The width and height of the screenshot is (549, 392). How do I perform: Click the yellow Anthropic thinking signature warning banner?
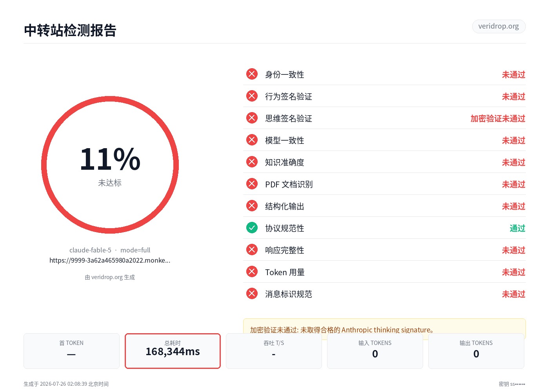point(384,326)
